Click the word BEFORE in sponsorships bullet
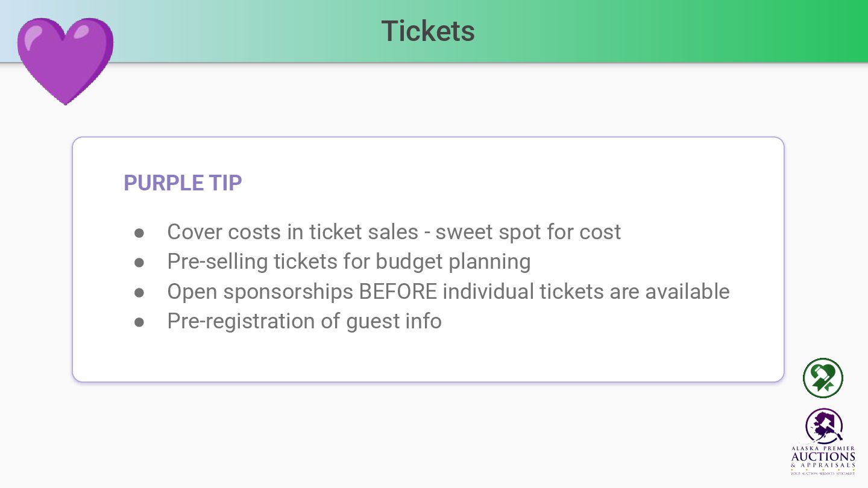Image resolution: width=868 pixels, height=488 pixels. [x=398, y=292]
